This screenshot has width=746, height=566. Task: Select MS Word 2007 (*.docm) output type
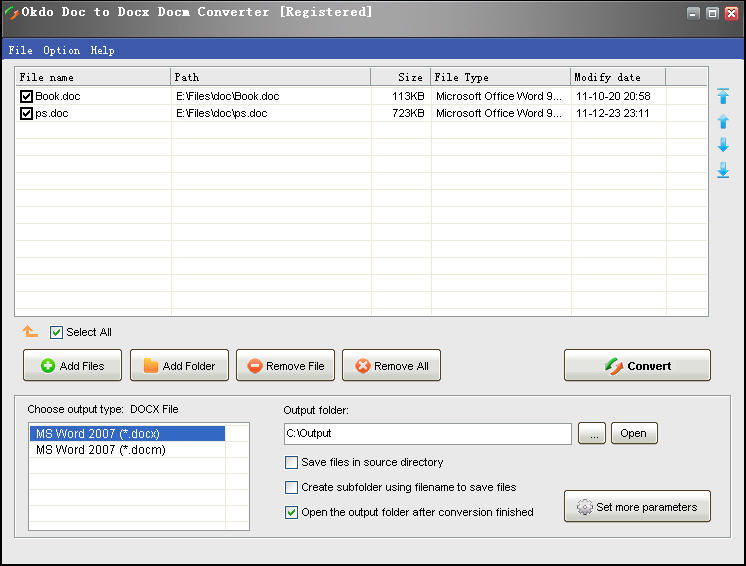[127, 449]
